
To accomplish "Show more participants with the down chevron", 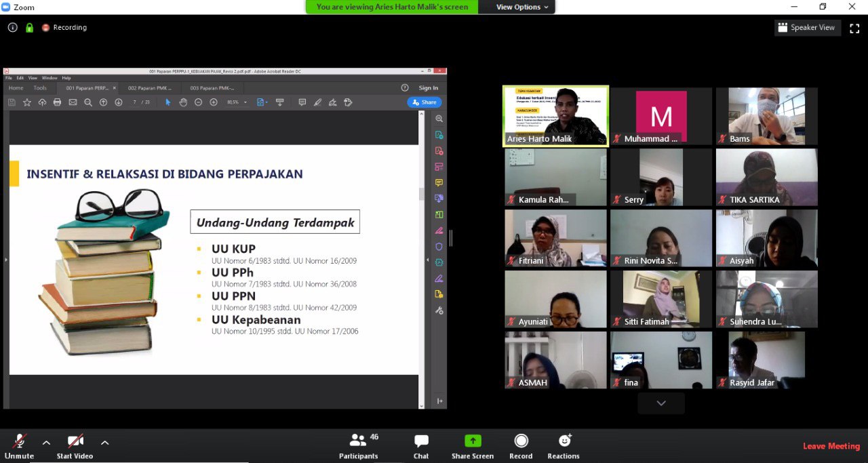I will tap(661, 403).
